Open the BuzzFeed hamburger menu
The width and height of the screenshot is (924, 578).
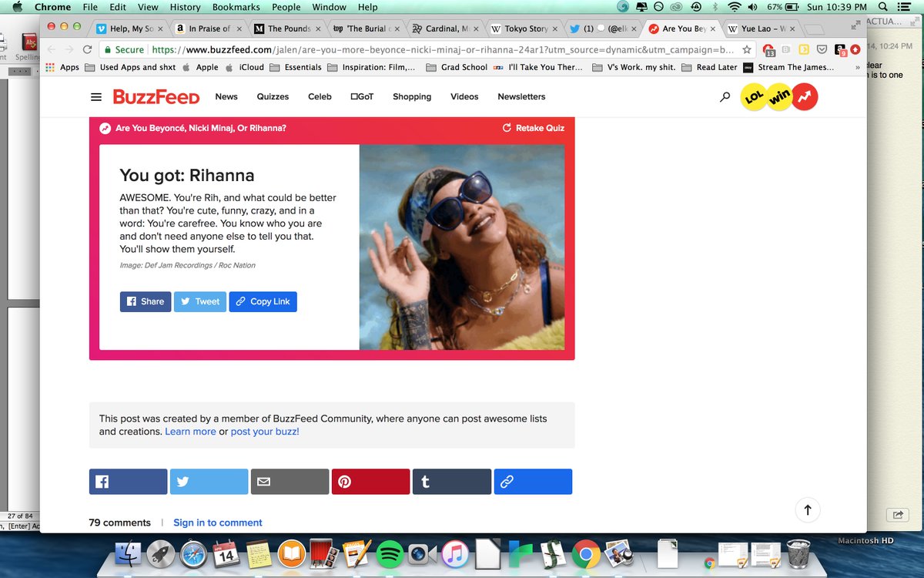95,97
